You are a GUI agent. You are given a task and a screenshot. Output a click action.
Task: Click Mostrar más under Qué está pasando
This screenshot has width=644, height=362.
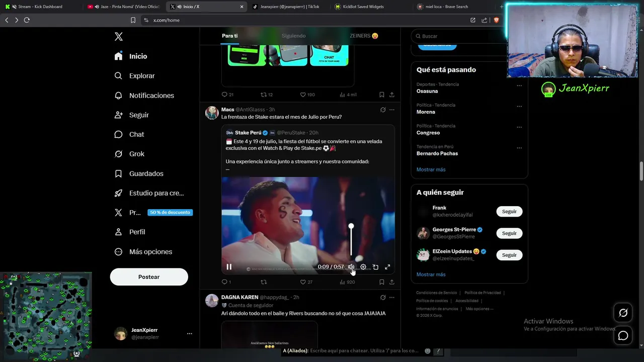coord(431,169)
